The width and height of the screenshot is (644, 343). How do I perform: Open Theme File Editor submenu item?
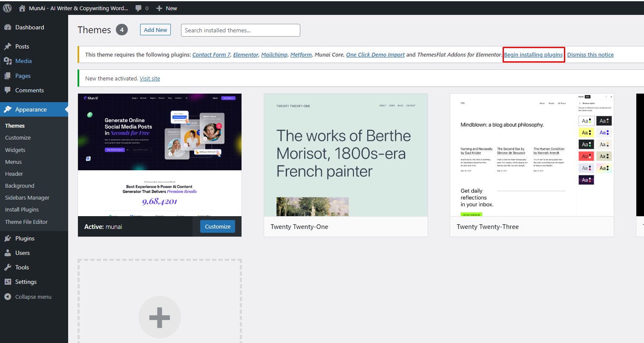pos(26,222)
